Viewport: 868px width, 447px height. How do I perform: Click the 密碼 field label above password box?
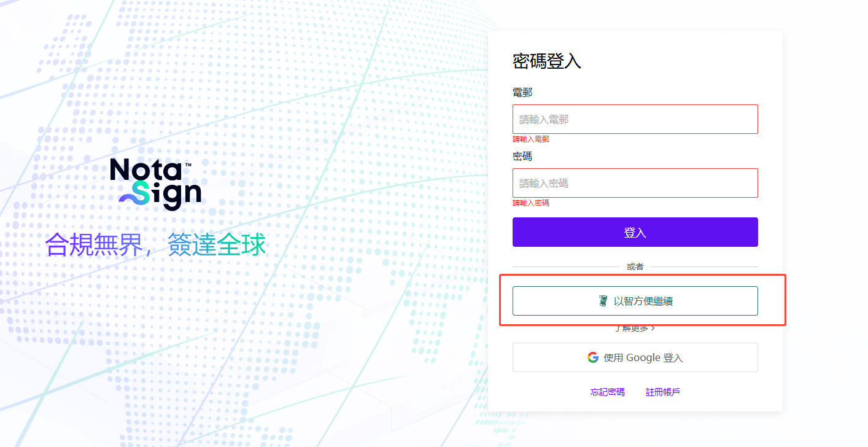(x=522, y=157)
